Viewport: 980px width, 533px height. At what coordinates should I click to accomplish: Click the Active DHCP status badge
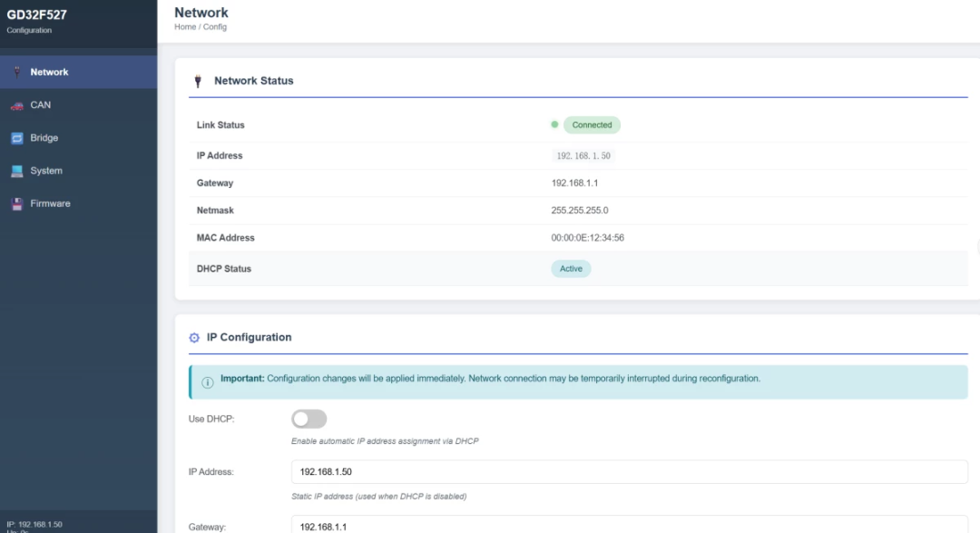[571, 269]
